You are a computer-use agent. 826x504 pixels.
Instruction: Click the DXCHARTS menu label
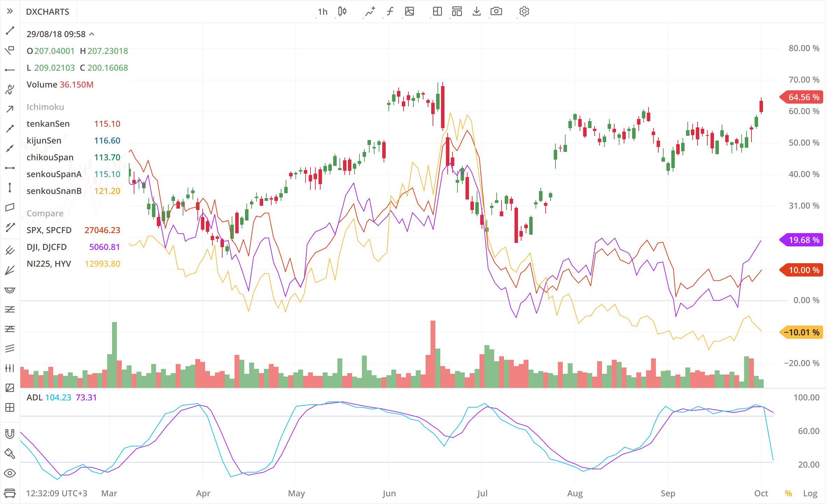48,12
